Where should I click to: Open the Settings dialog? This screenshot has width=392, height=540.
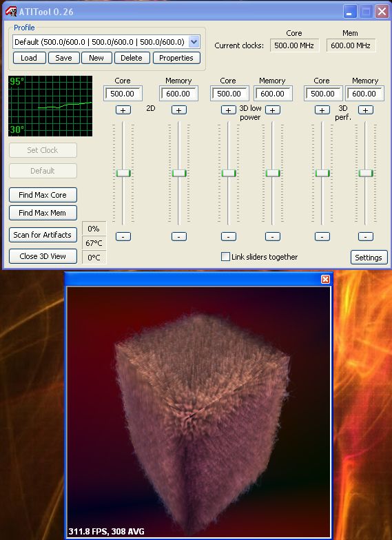[369, 258]
